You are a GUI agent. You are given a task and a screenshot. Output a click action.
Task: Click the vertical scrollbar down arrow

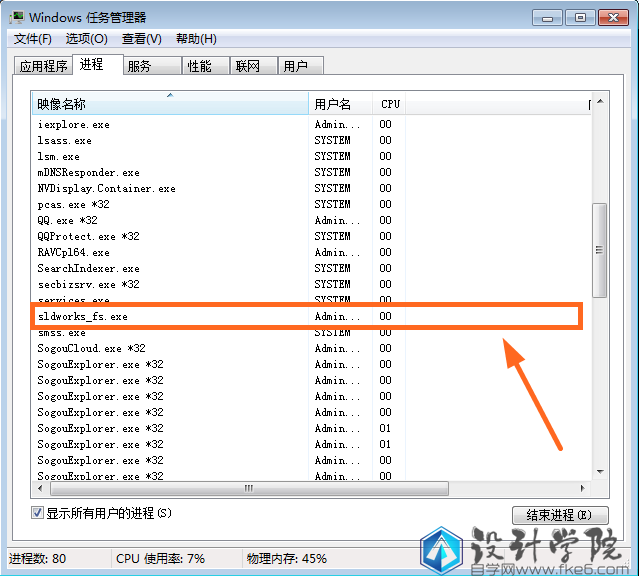[x=599, y=473]
